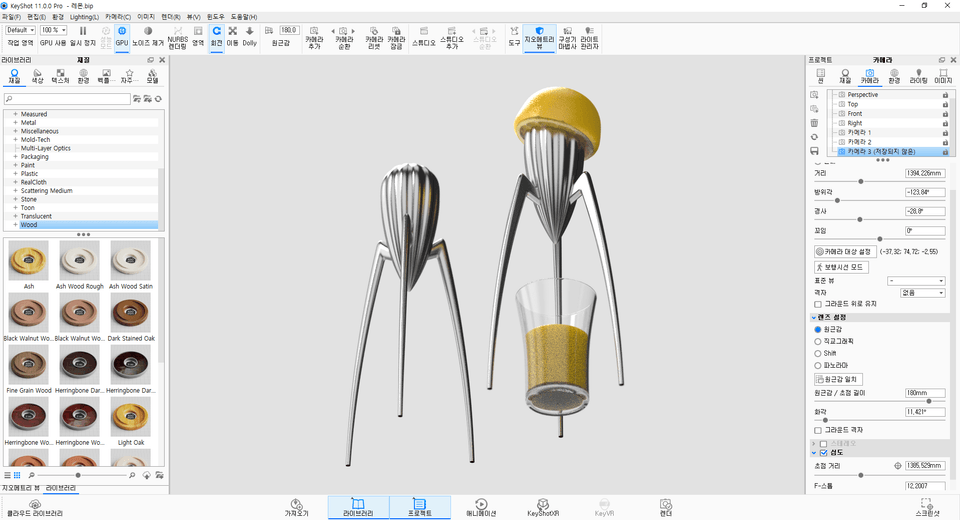Take a 스크린샷 from the bottom bar

click(927, 507)
